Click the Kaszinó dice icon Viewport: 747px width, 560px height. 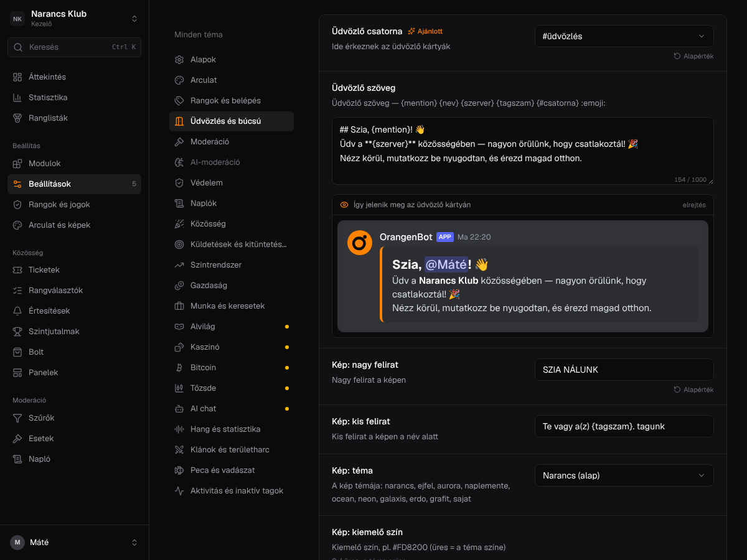click(179, 347)
